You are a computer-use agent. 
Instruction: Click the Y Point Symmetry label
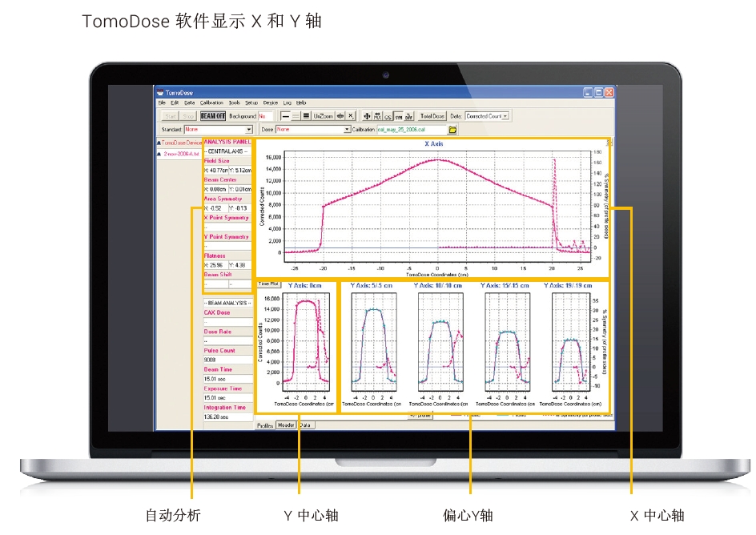tap(226, 236)
